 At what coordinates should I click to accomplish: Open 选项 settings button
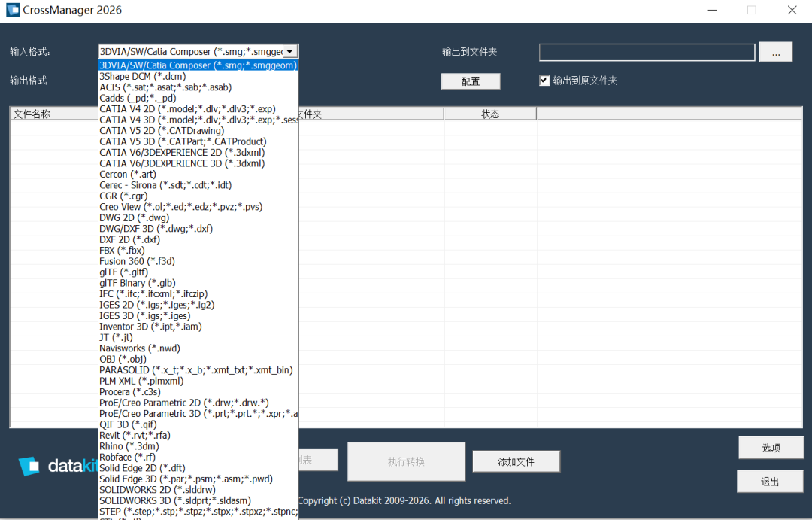click(x=771, y=448)
